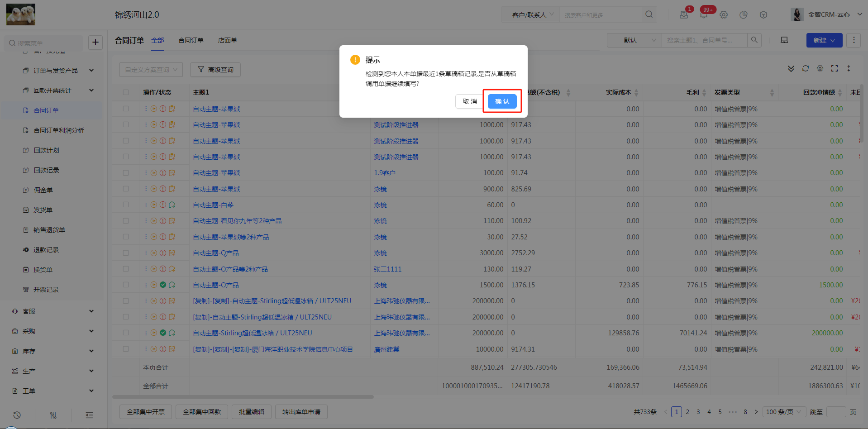868x429 pixels.
Task: Open the 100 条/页 page size dropdown
Action: tap(784, 412)
